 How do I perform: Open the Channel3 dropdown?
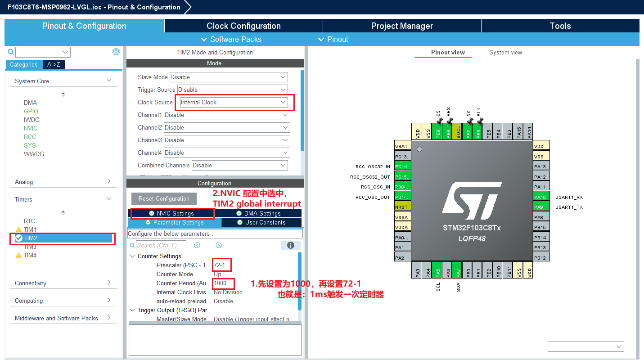pyautogui.click(x=227, y=140)
